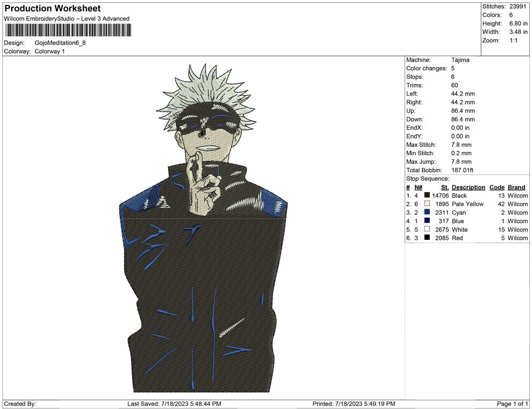The height and width of the screenshot is (409, 532).
Task: Click the Blue thread color swatch
Action: click(x=427, y=221)
